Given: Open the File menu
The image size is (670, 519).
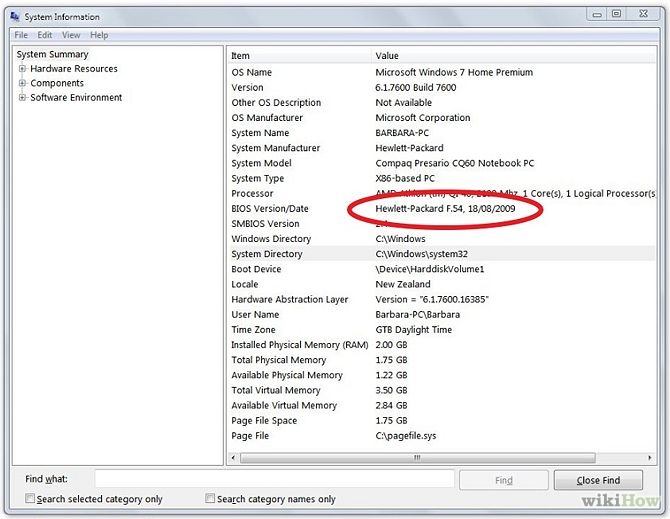Looking at the screenshot, I should click(x=21, y=35).
